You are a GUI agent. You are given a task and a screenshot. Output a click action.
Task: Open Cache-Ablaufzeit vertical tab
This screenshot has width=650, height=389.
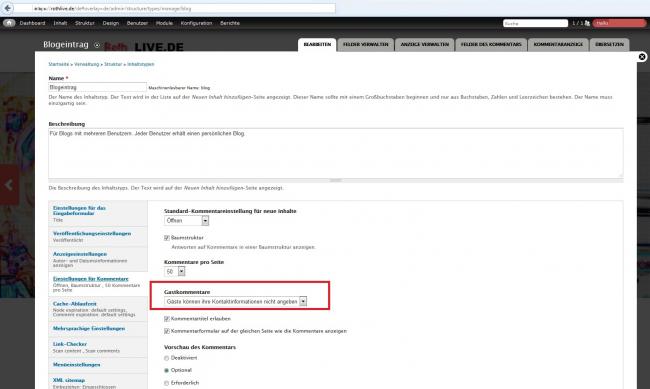point(98,309)
